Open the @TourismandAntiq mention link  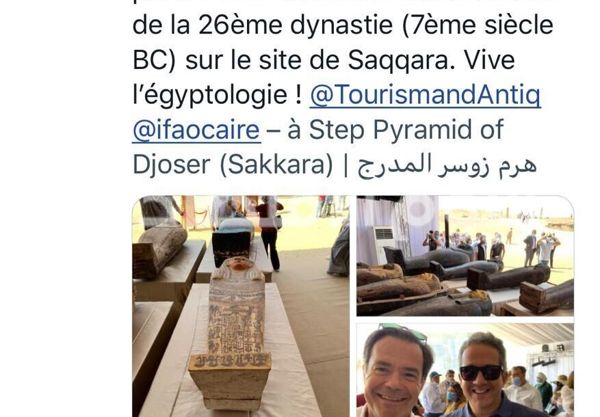pos(425,95)
